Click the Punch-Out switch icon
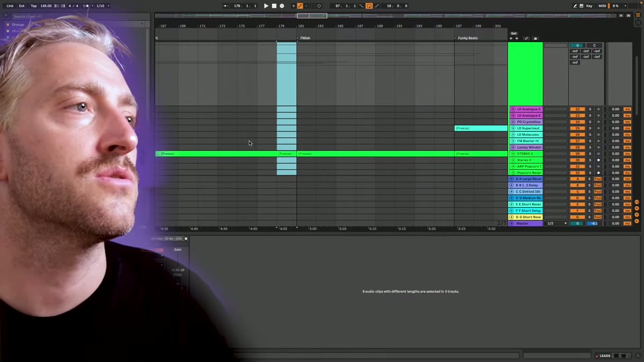The image size is (644, 362). (376, 6)
